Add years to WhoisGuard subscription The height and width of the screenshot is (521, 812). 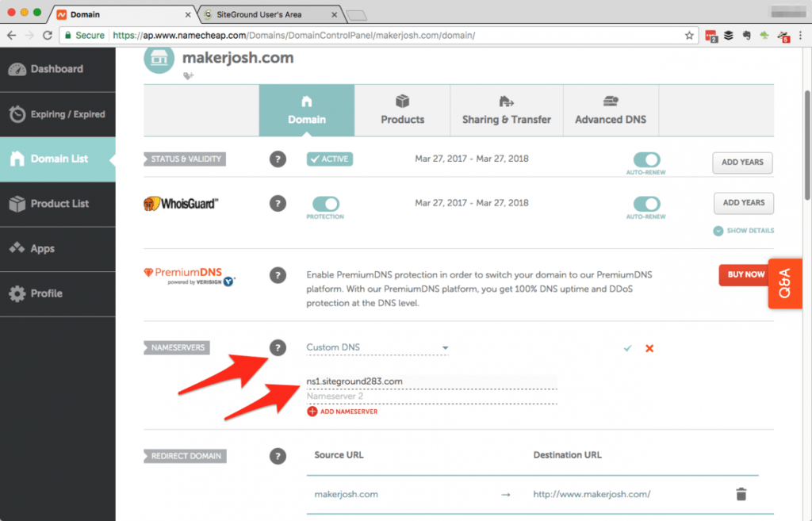point(744,203)
